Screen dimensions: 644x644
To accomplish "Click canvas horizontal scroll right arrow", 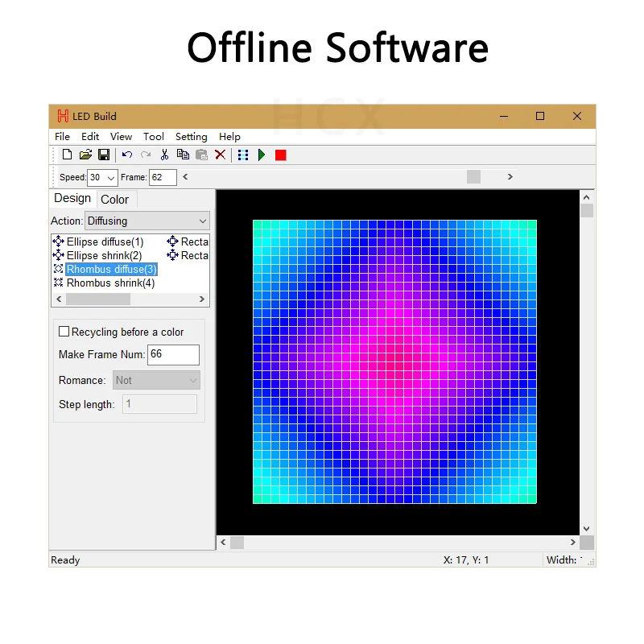I will [573, 543].
